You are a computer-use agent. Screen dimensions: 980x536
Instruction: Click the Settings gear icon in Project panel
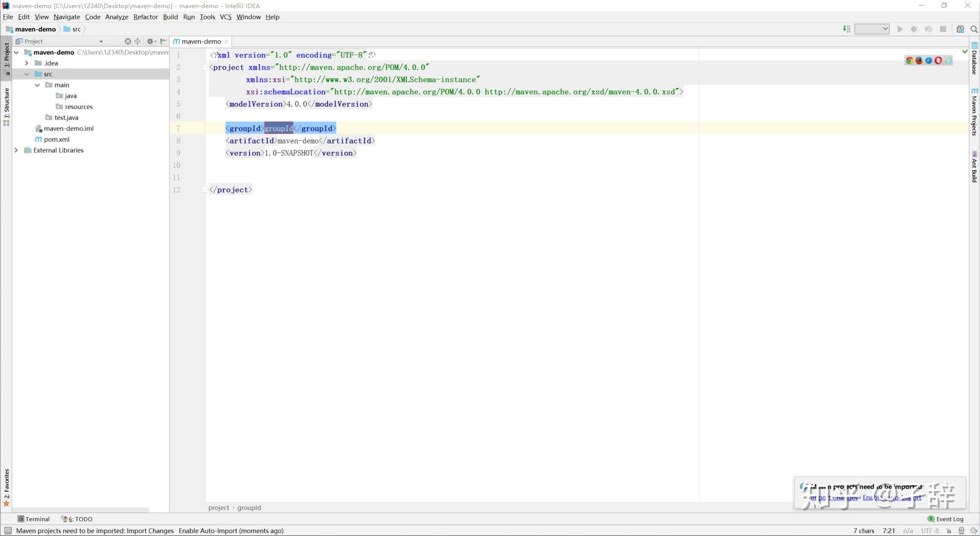(x=151, y=41)
